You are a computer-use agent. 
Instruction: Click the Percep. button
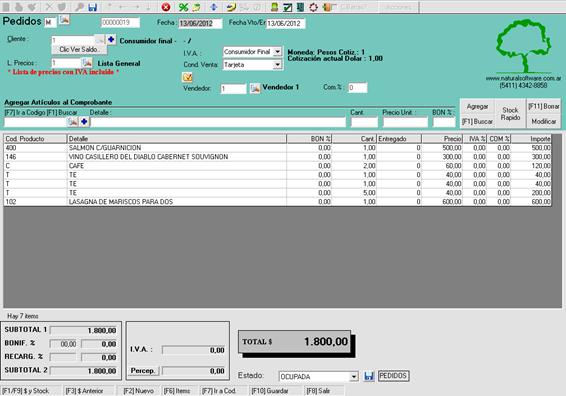[x=143, y=371]
